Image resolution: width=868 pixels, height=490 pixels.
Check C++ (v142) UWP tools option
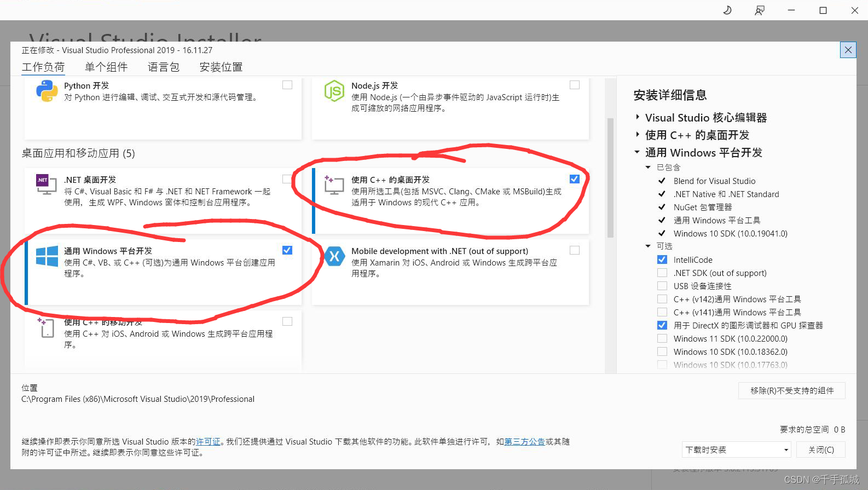tap(662, 299)
